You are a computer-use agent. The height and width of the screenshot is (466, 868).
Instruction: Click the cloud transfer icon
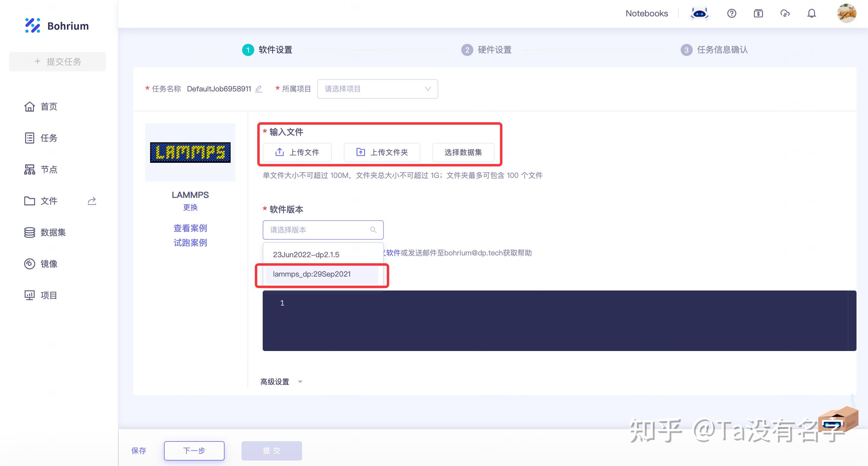[x=785, y=13]
